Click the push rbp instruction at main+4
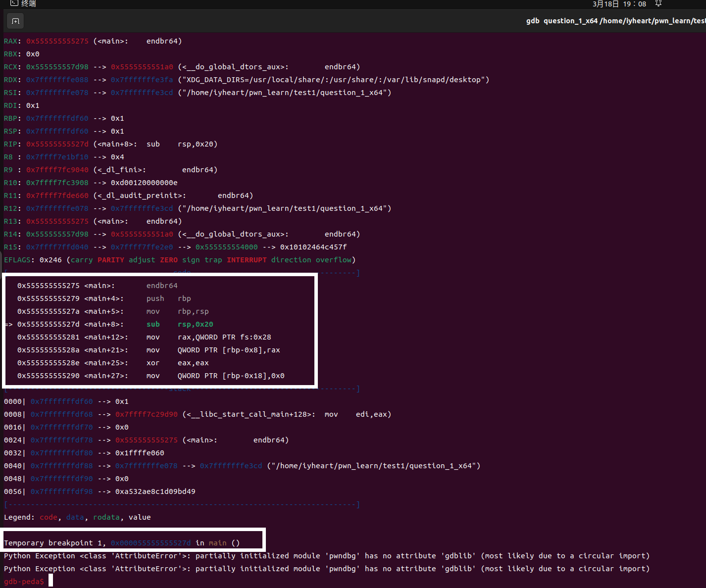This screenshot has width=706, height=588. pos(169,298)
